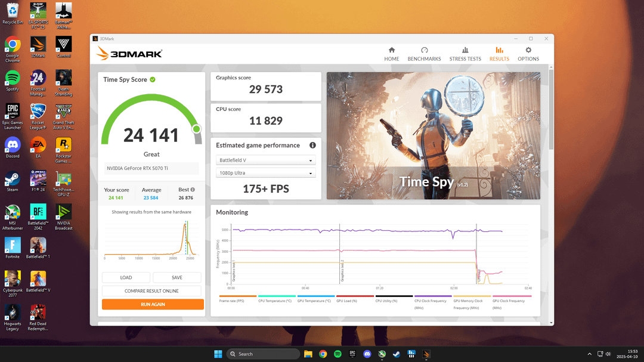Click the Graphics score value 29 573
The width and height of the screenshot is (644, 362).
pyautogui.click(x=266, y=89)
